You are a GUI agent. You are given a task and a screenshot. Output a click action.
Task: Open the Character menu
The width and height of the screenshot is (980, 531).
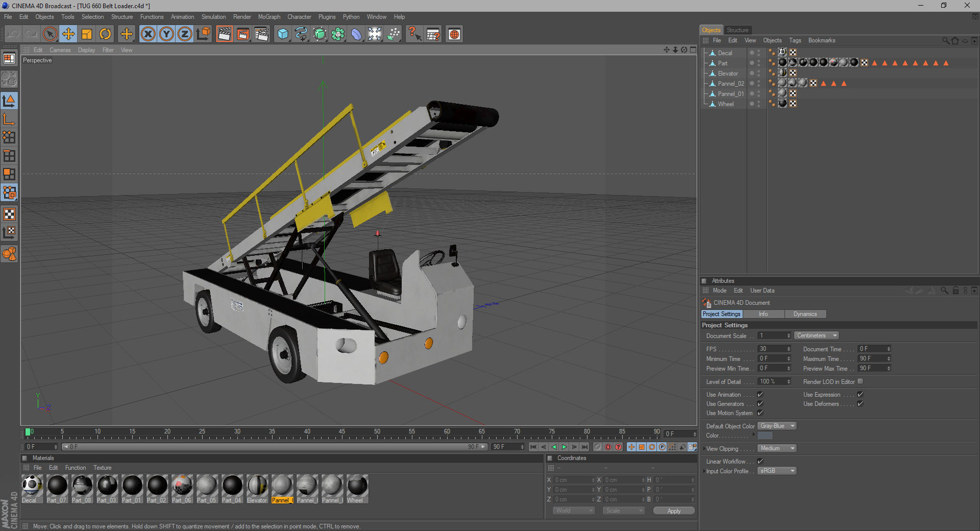click(299, 17)
